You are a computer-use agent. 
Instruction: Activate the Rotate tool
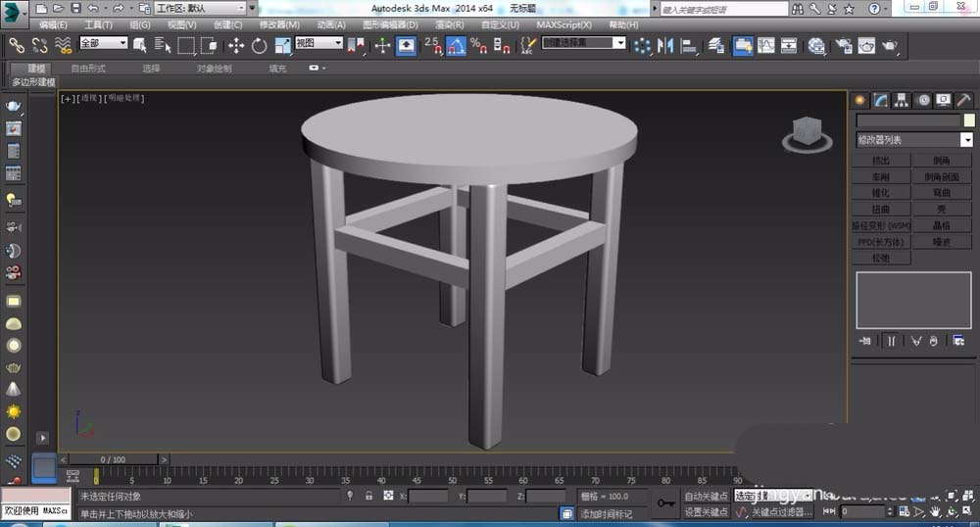click(259, 45)
